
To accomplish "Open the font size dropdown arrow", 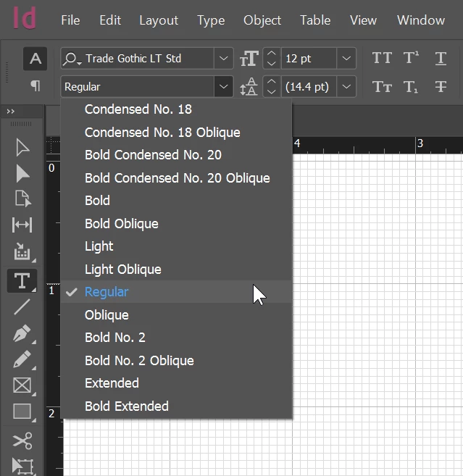I will (x=346, y=58).
